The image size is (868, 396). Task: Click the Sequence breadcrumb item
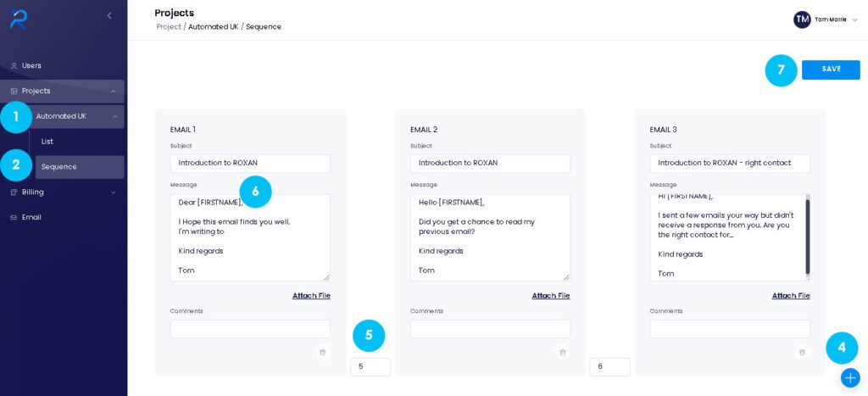point(264,26)
